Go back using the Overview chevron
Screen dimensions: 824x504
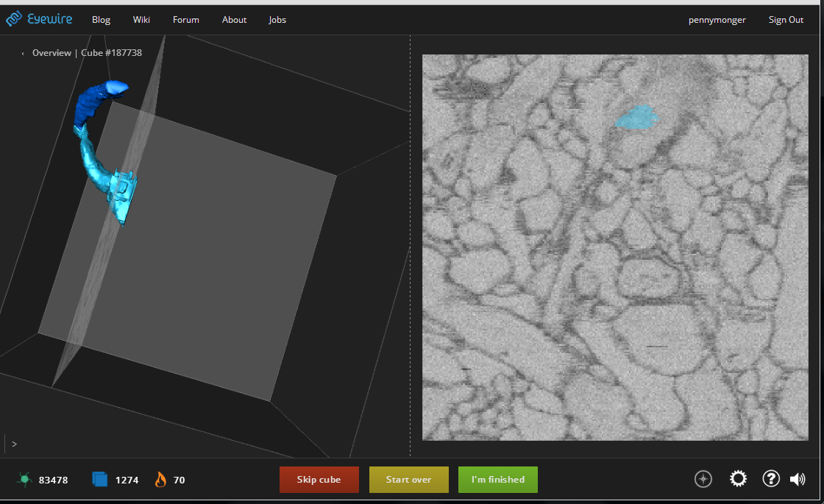[23, 53]
